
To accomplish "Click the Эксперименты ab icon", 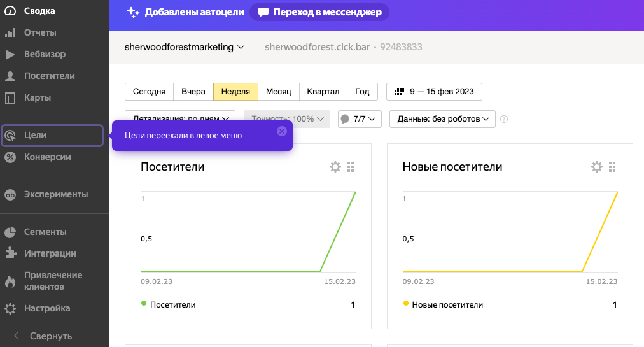I will tap(10, 194).
